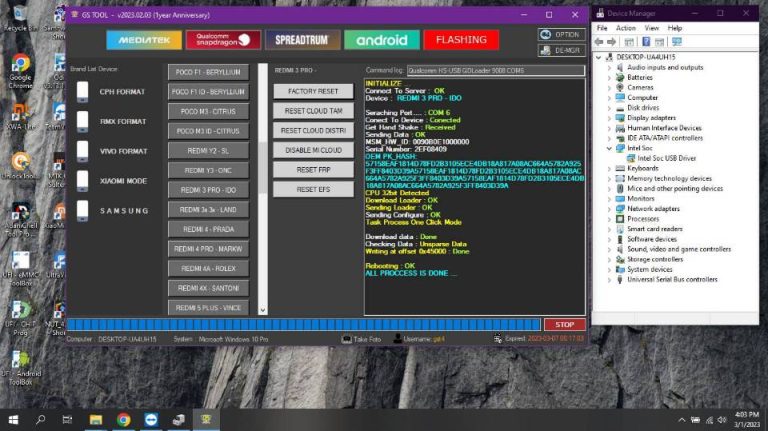This screenshot has height=431, width=768.
Task: Click the device list scroll-down arrow
Action: 263,310
